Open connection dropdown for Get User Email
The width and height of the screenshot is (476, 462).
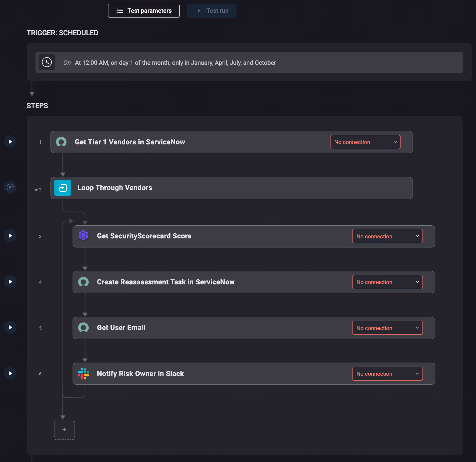387,328
